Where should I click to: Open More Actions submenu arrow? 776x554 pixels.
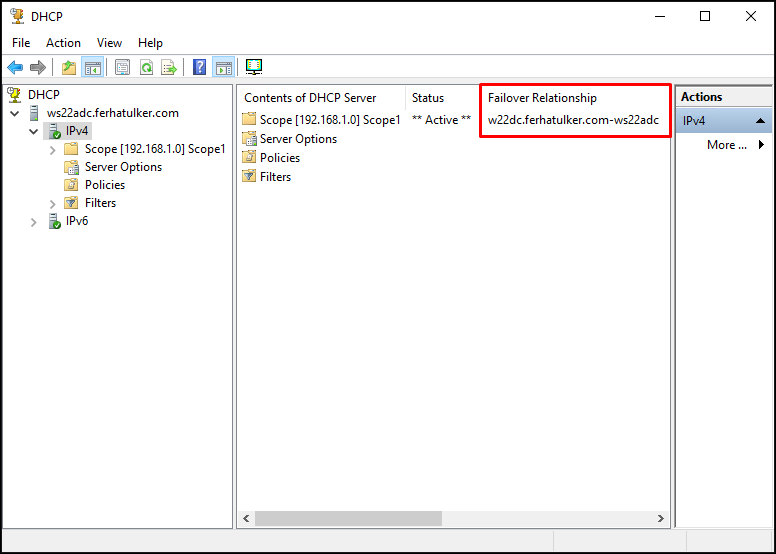tap(761, 145)
